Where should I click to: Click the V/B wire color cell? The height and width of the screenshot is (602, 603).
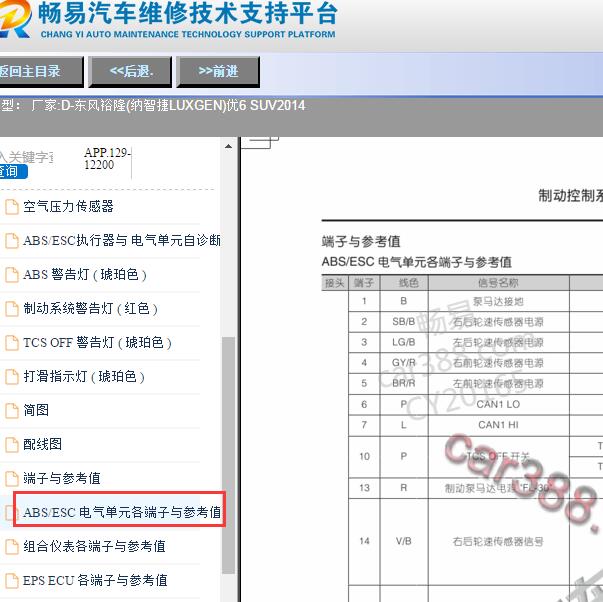click(404, 542)
